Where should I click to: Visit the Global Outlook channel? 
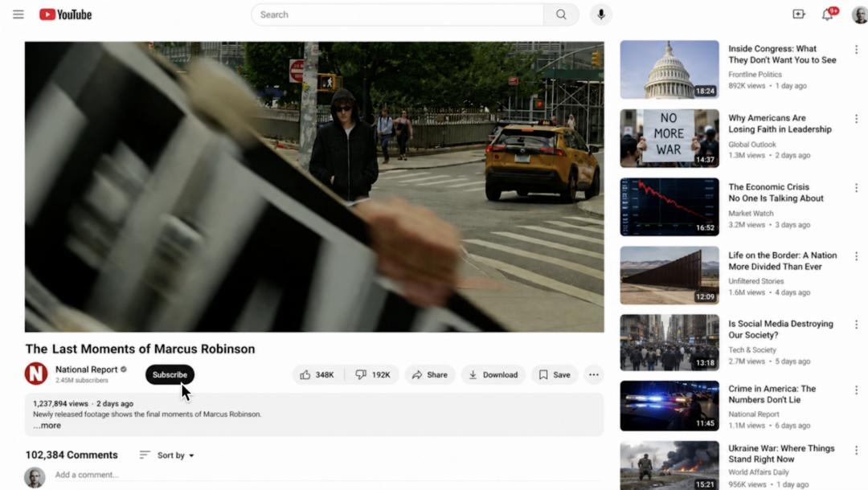pyautogui.click(x=751, y=145)
